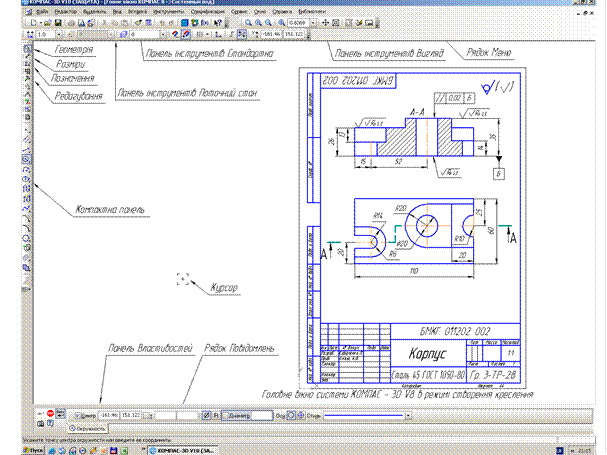
Task: Open the Редактор menu
Action: [x=65, y=12]
